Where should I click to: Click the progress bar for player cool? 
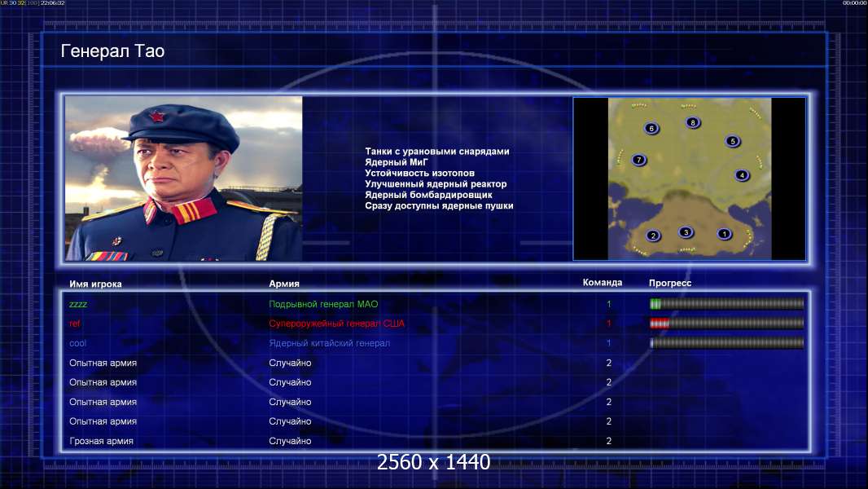click(726, 343)
